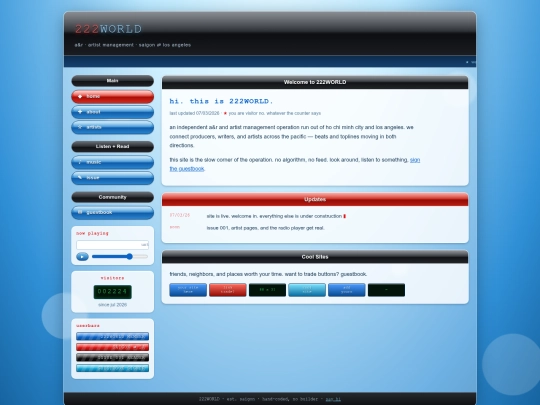
Task: Play the now playing radio track
Action: (x=82, y=257)
